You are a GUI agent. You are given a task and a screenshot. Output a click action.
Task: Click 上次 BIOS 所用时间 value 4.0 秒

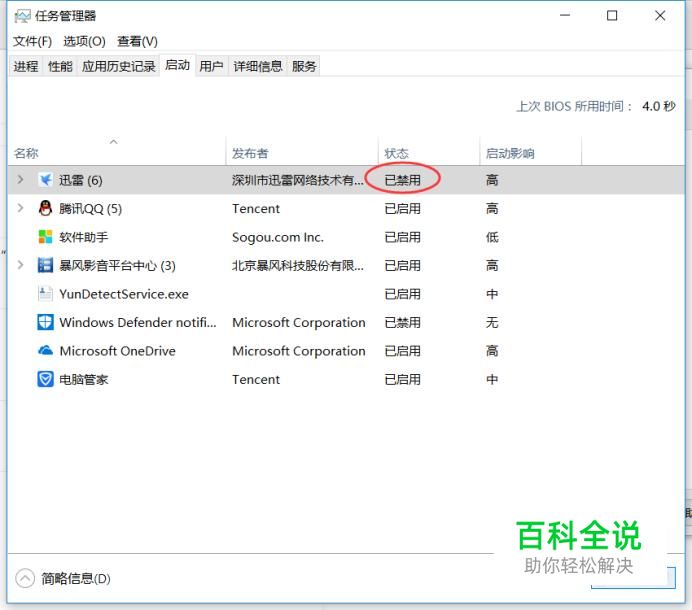click(x=658, y=106)
